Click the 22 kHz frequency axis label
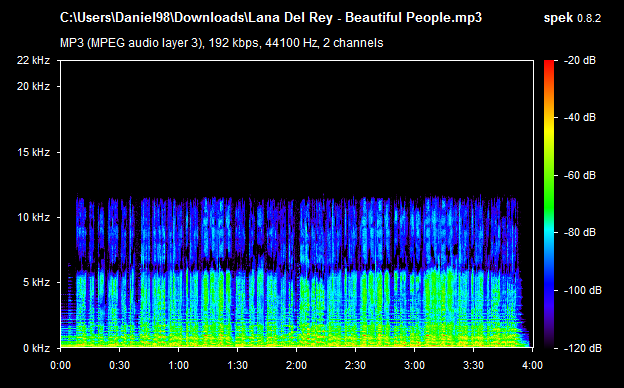The height and width of the screenshot is (388, 624). click(33, 60)
